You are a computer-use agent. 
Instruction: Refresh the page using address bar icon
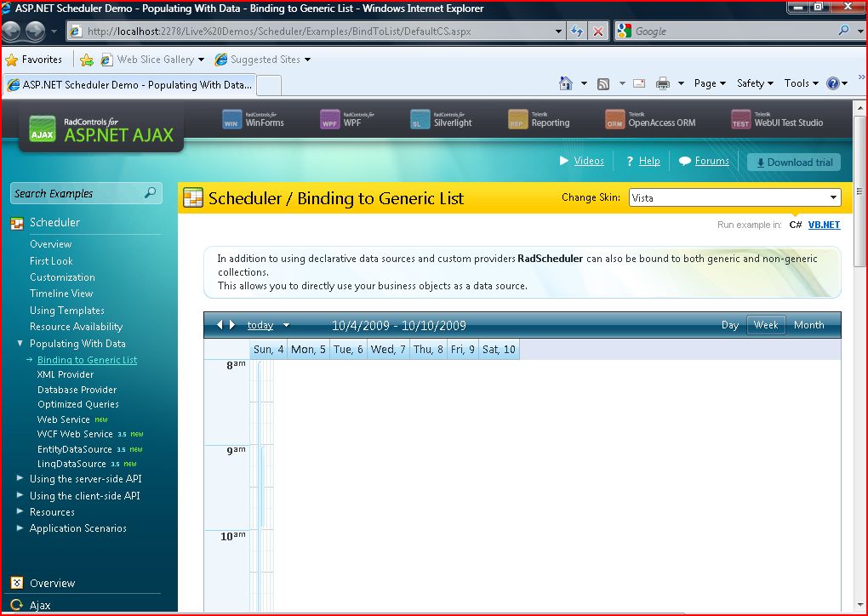(x=577, y=31)
